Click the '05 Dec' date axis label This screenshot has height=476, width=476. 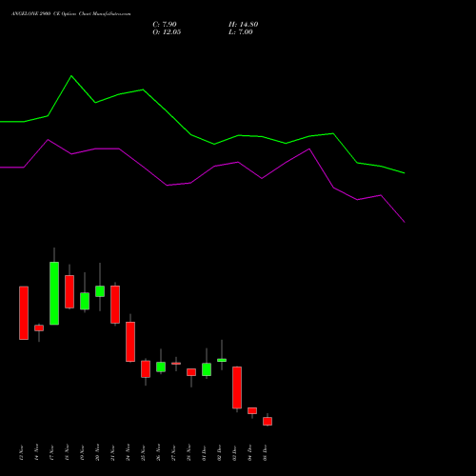click(265, 452)
